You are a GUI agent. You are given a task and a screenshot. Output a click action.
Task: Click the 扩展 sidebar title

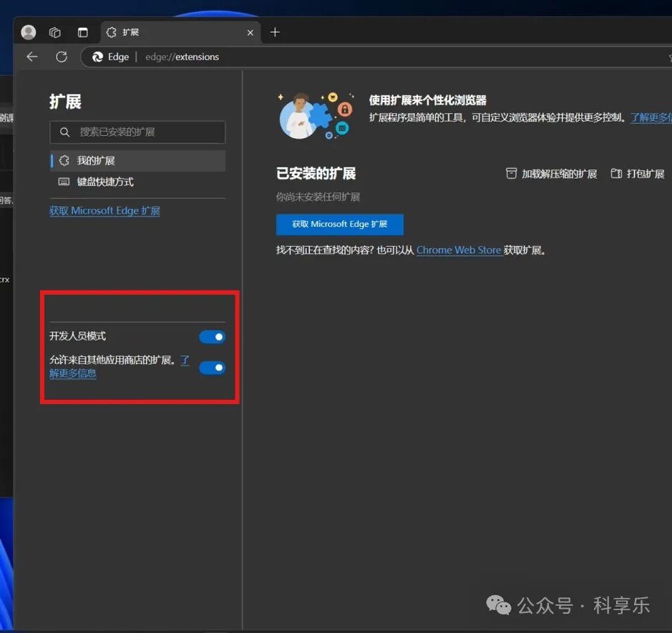[65, 102]
